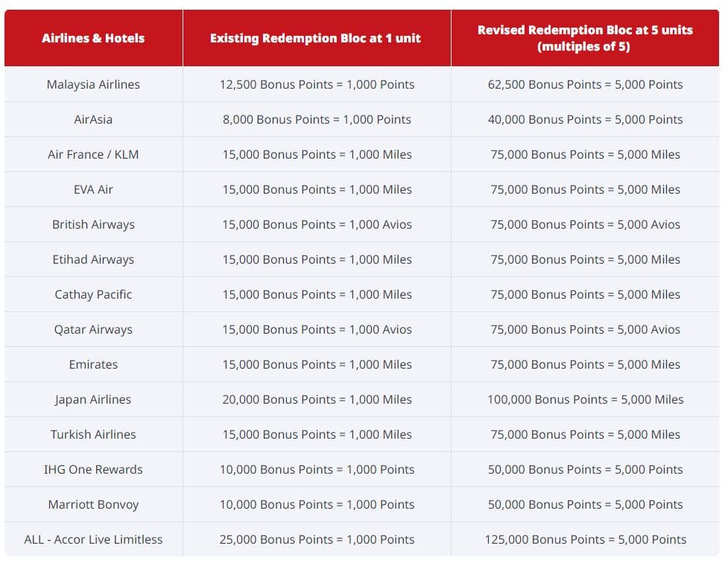Select the Japan Airlines entry
Screen dimensions: 728x563
92,399
